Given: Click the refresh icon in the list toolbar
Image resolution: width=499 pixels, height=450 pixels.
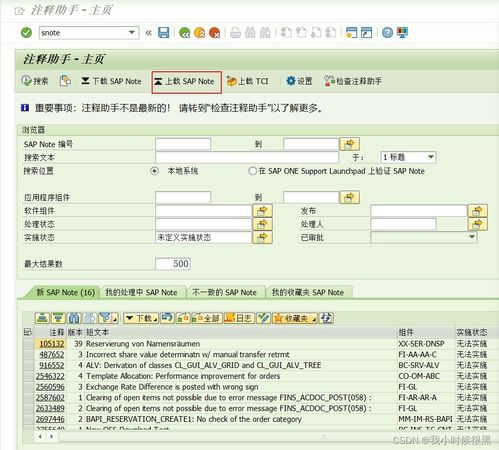Looking at the screenshot, I should point(326,318).
